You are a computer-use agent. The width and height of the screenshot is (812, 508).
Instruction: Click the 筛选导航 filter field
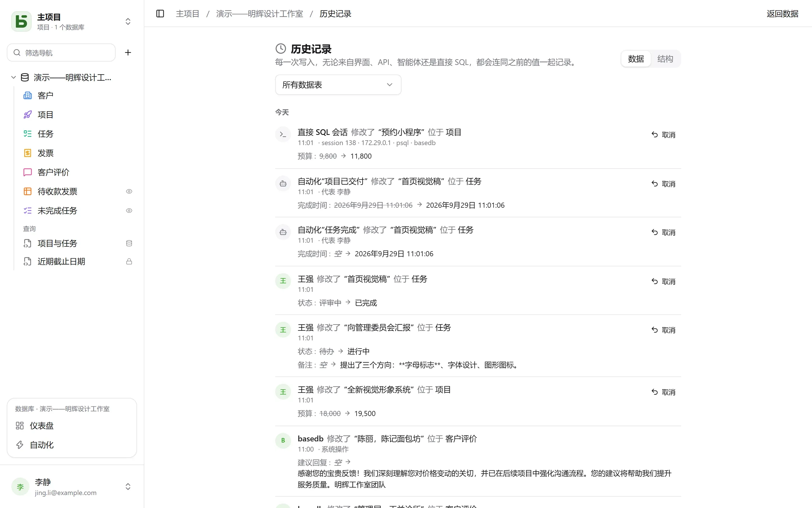(x=61, y=52)
